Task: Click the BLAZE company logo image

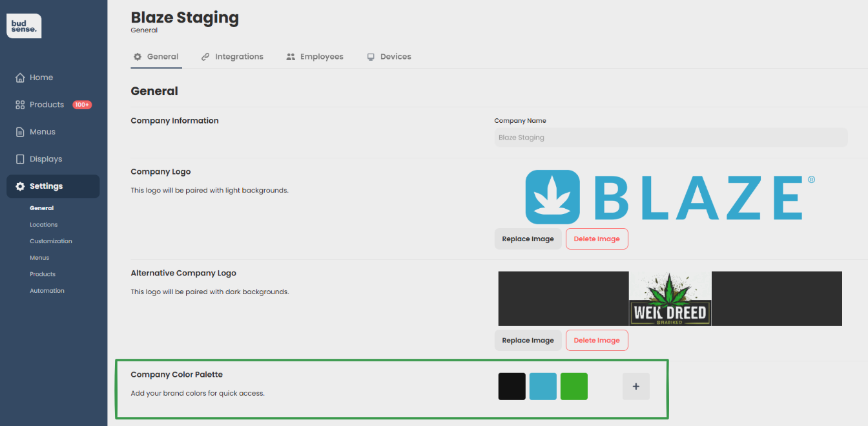Action: point(670,197)
